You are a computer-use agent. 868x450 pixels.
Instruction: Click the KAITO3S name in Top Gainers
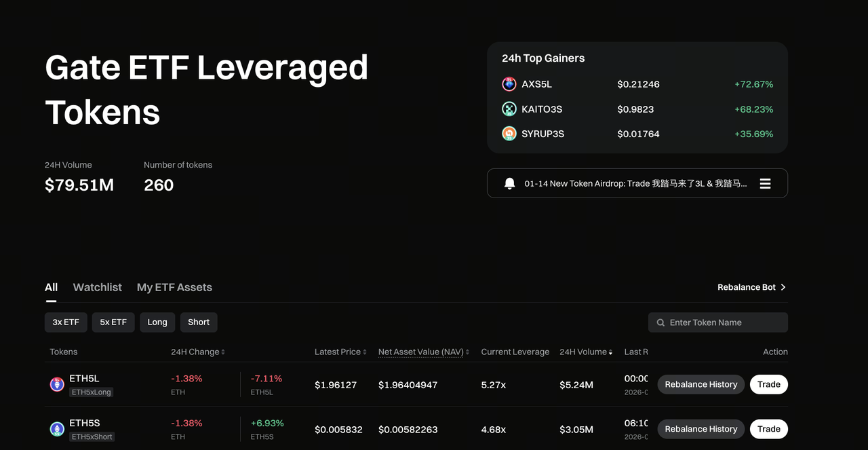coord(542,109)
